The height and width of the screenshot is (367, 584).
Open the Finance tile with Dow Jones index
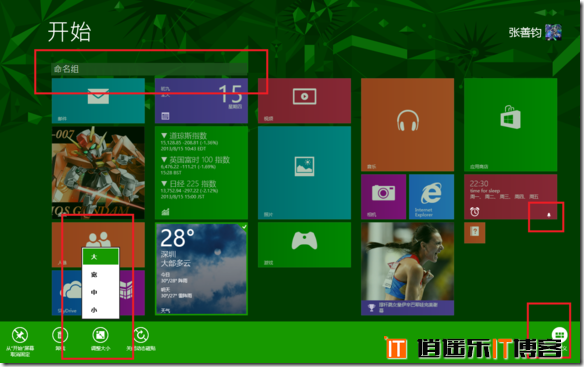[201, 173]
